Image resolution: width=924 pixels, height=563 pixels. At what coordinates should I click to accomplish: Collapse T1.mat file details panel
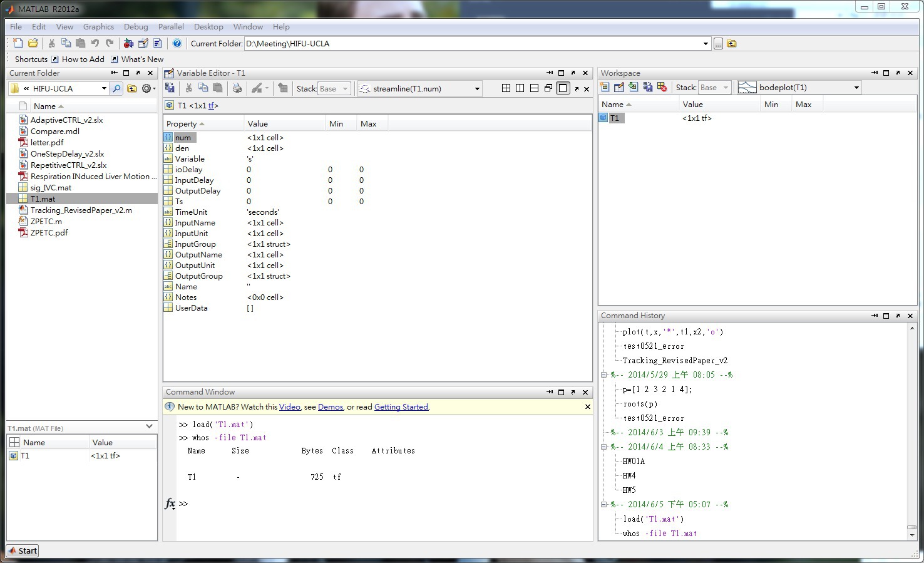tap(149, 426)
